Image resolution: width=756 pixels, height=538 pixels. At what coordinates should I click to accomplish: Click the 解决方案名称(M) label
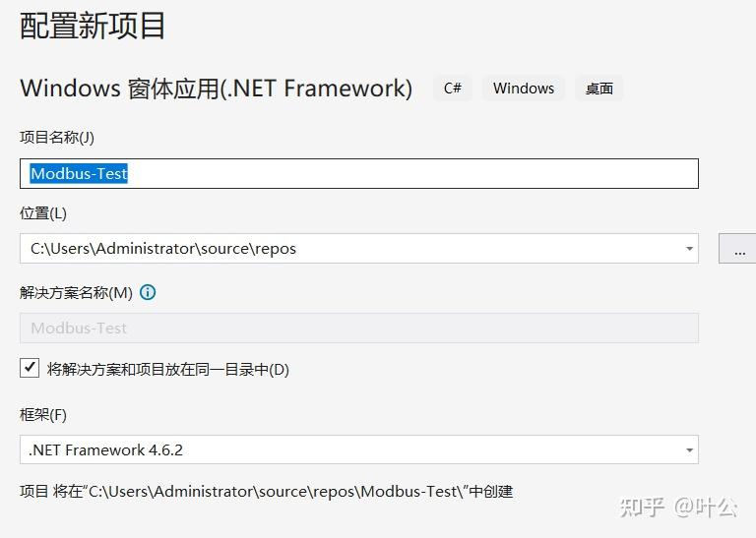76,292
